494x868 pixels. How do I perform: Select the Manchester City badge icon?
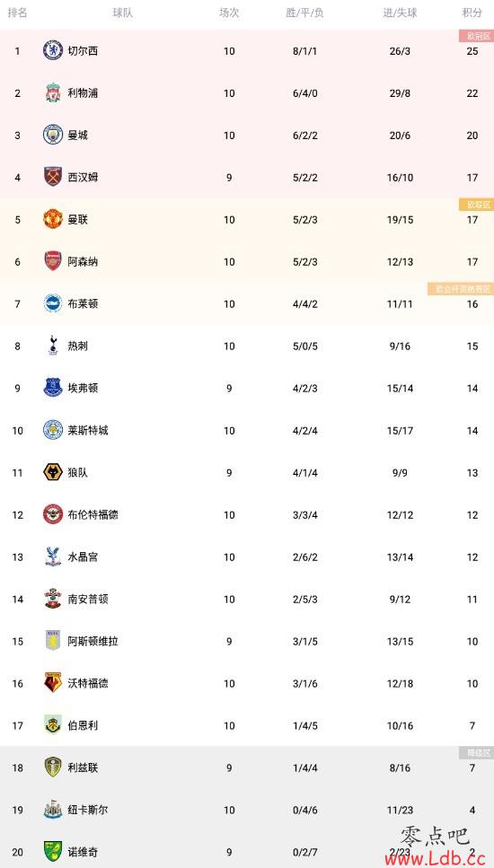53,135
